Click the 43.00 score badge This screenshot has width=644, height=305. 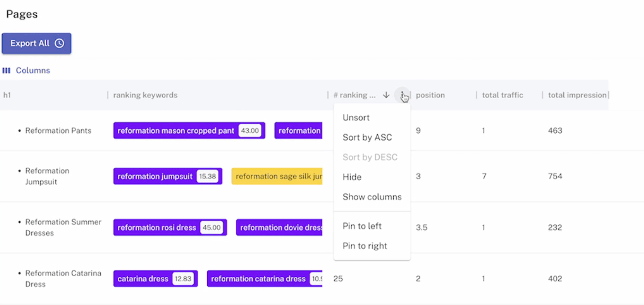click(250, 131)
